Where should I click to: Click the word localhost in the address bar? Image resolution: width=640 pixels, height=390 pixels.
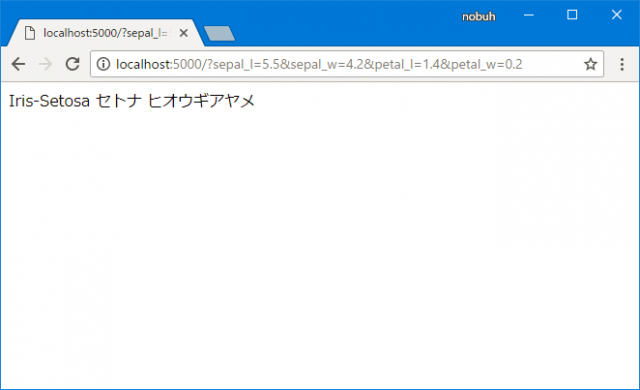coord(143,64)
